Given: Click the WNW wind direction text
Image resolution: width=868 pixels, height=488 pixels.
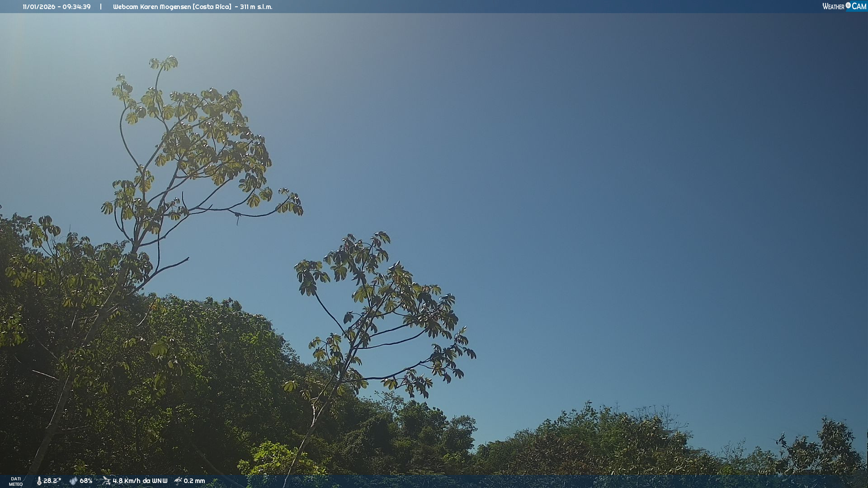Looking at the screenshot, I should [x=160, y=481].
